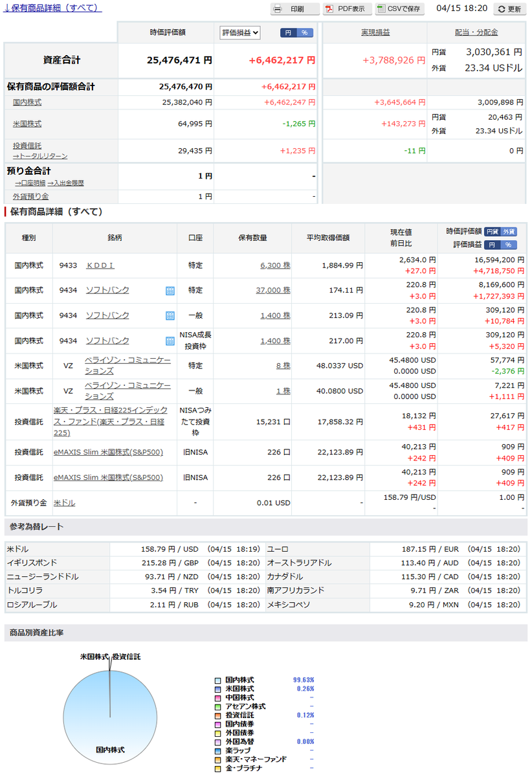The image size is (532, 777).
Task: Open the 1 株 quantity link
Action: (x=283, y=391)
